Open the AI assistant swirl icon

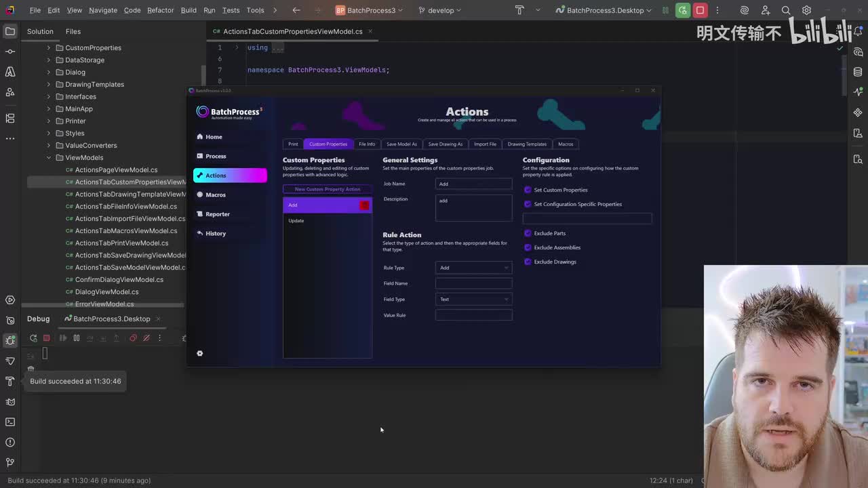[x=745, y=10]
